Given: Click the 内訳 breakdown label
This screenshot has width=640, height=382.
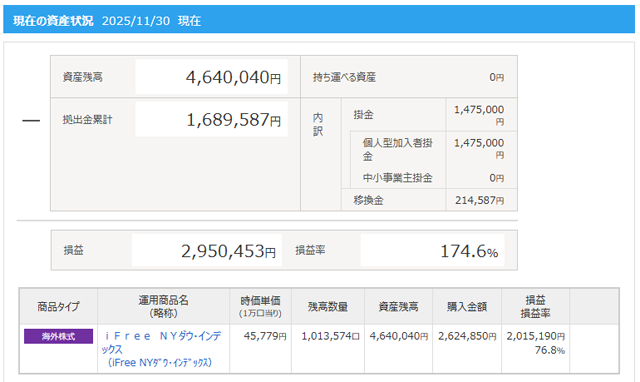Looking at the screenshot, I should tap(318, 124).
